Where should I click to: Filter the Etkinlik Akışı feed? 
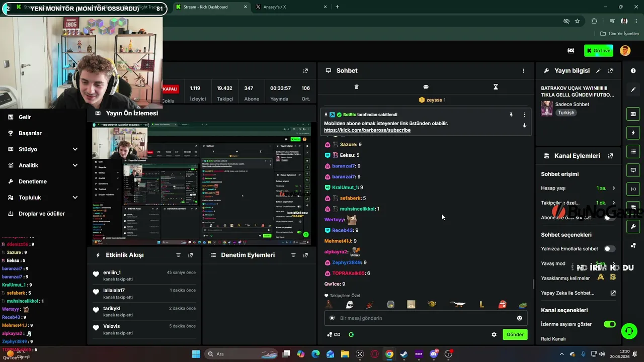178,255
